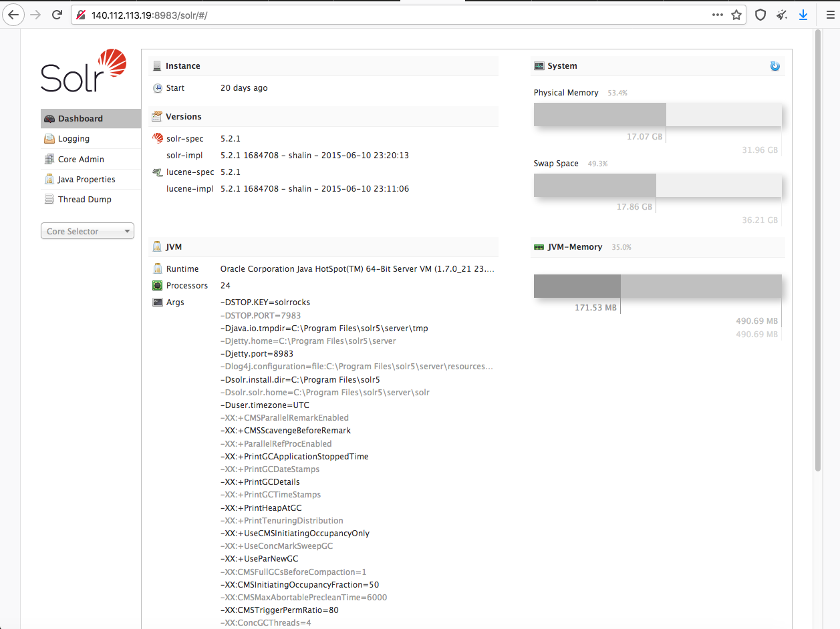The image size is (840, 629).
Task: Open the page actions ellipsis menu
Action: coord(717,15)
